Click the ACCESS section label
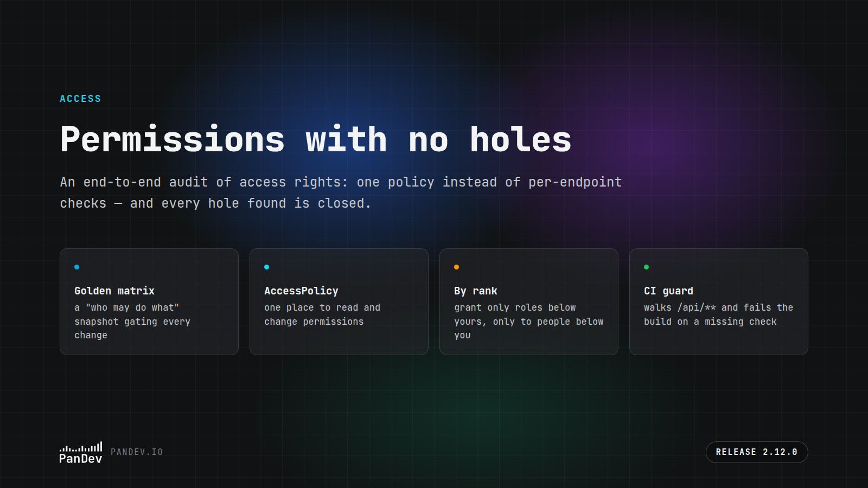 (80, 99)
